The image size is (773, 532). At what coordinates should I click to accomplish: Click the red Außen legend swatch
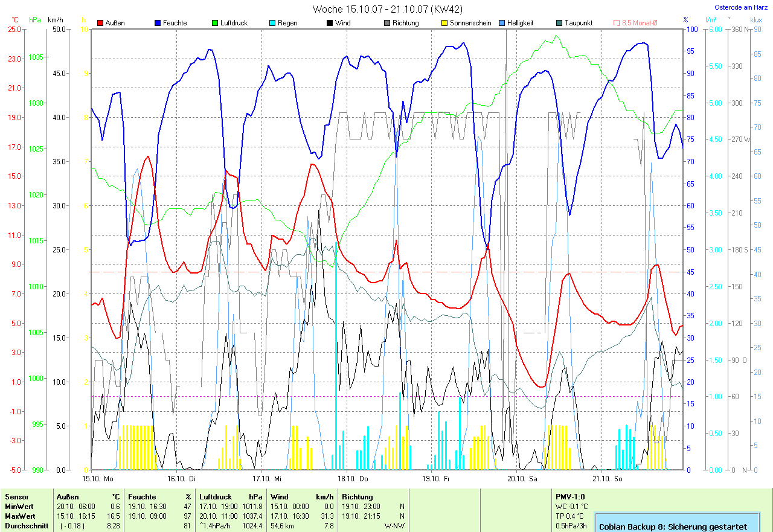point(100,23)
